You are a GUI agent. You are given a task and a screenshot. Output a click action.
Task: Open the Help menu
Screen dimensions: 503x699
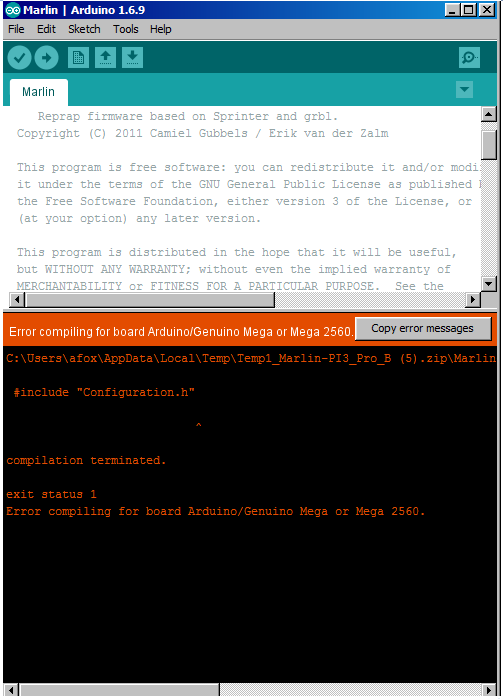coord(161,29)
